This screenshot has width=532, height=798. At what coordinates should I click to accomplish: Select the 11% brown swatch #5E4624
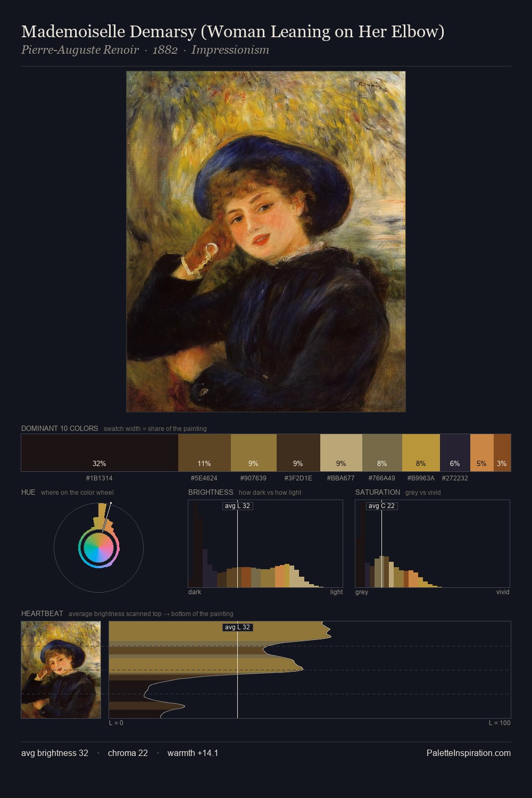(204, 453)
